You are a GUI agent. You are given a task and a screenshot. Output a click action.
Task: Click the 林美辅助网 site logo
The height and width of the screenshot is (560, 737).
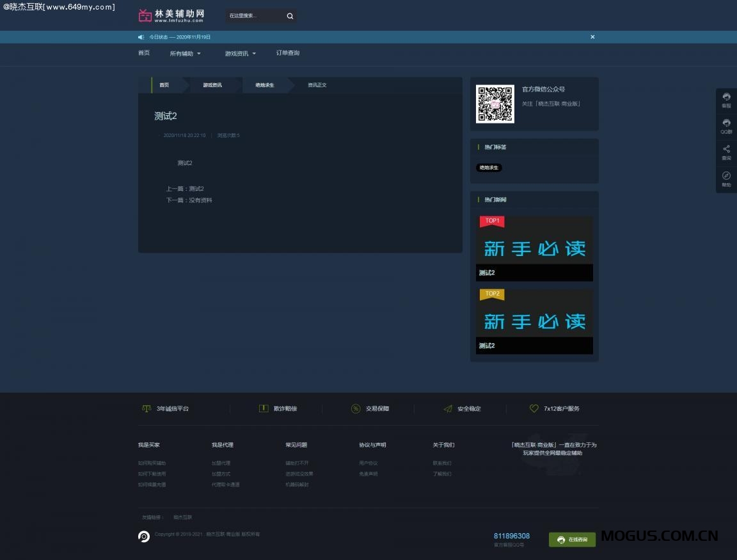(x=171, y=15)
